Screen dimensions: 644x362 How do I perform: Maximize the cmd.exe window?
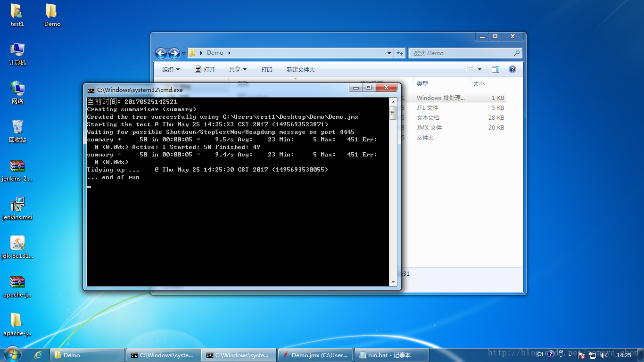pos(369,88)
